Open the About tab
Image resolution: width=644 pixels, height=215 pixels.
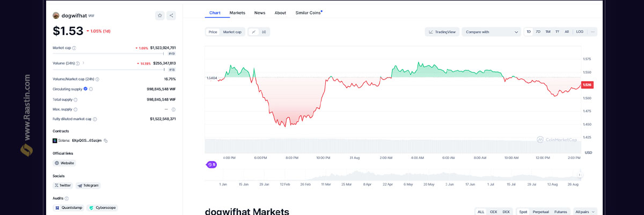(280, 12)
